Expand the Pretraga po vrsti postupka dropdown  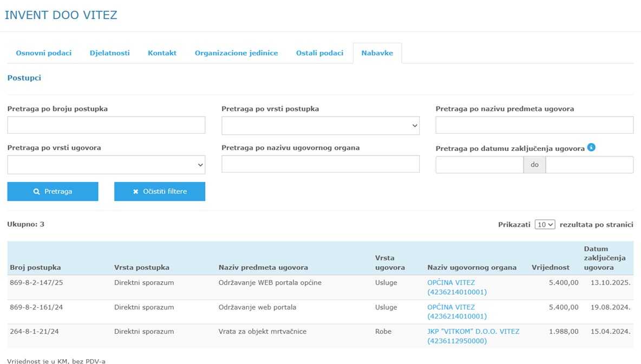[x=320, y=125]
